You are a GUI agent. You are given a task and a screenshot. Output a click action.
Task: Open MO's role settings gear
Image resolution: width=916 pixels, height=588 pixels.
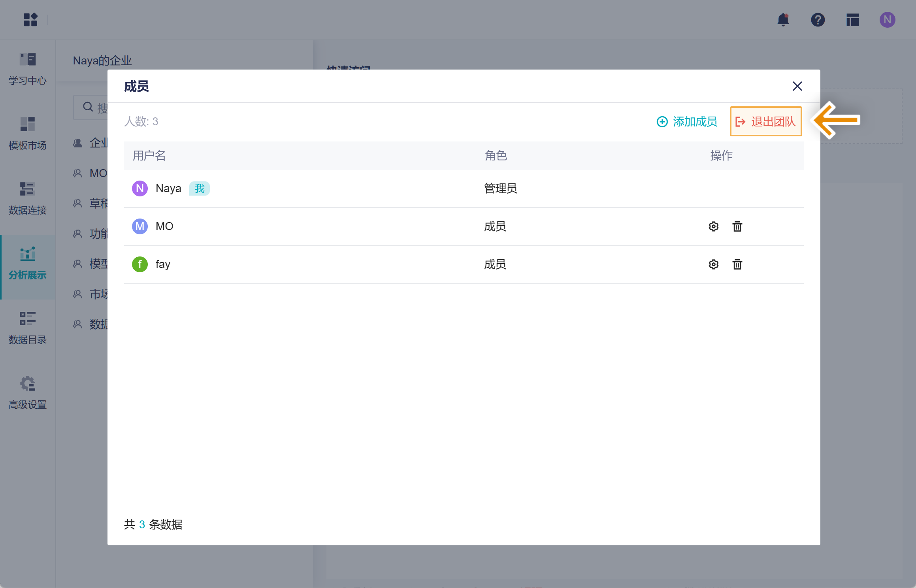point(713,226)
